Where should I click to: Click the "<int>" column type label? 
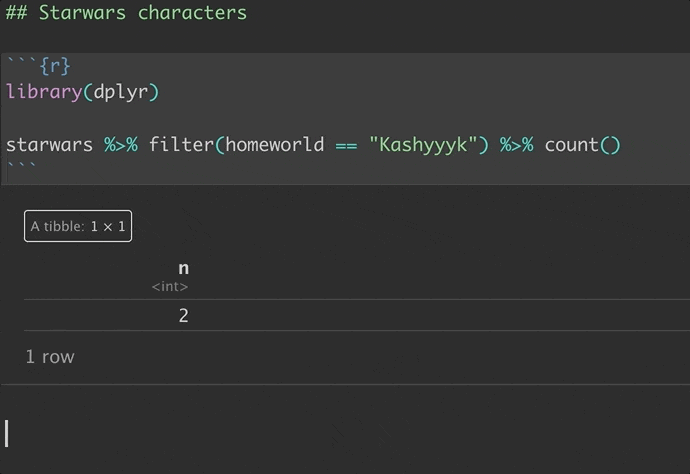tap(170, 287)
